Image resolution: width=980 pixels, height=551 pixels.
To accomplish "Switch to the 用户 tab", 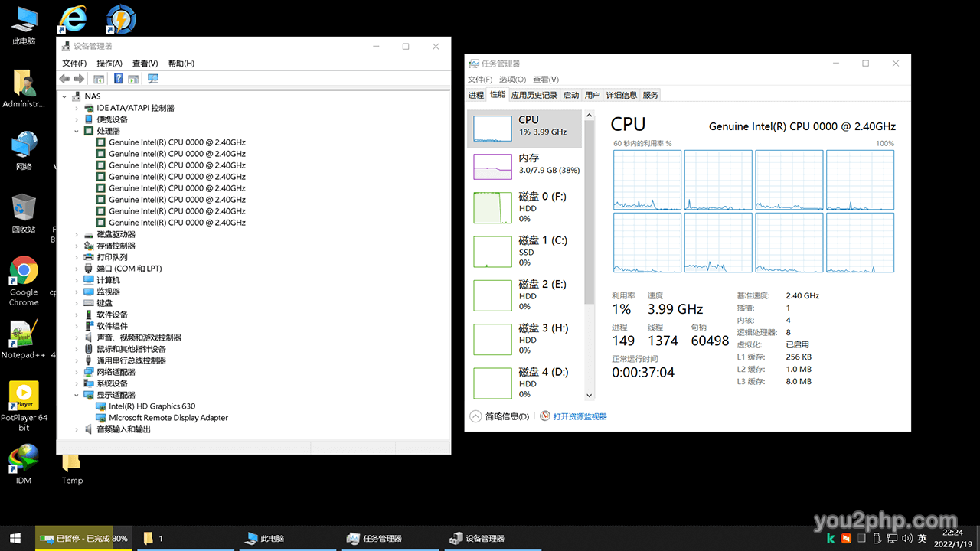I will tap(593, 95).
